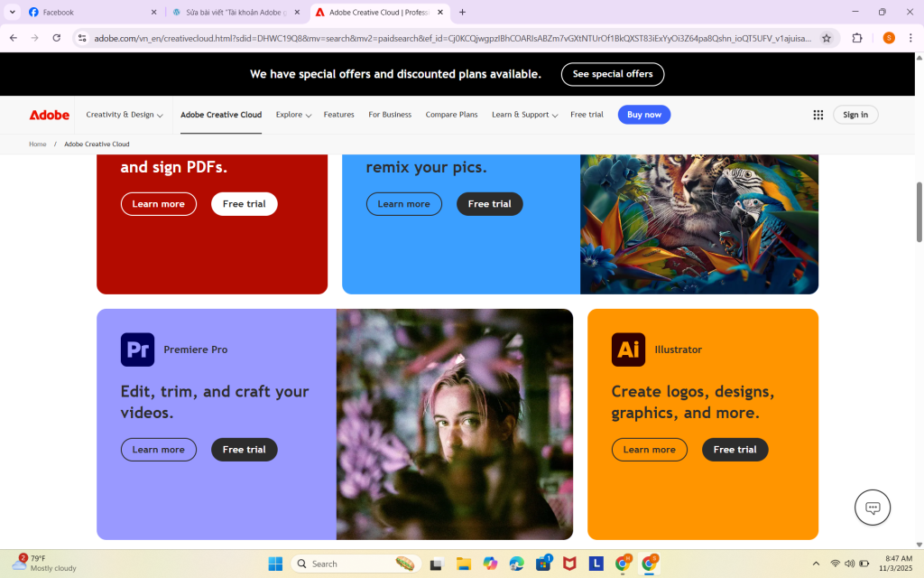Click the Premiere Pro purple Pr icon
Viewport: 924px width, 578px height.
[x=137, y=350]
